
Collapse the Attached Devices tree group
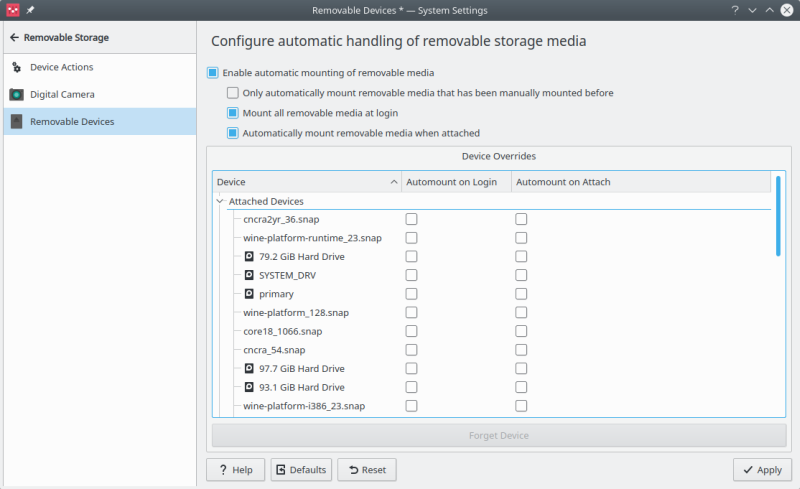220,201
